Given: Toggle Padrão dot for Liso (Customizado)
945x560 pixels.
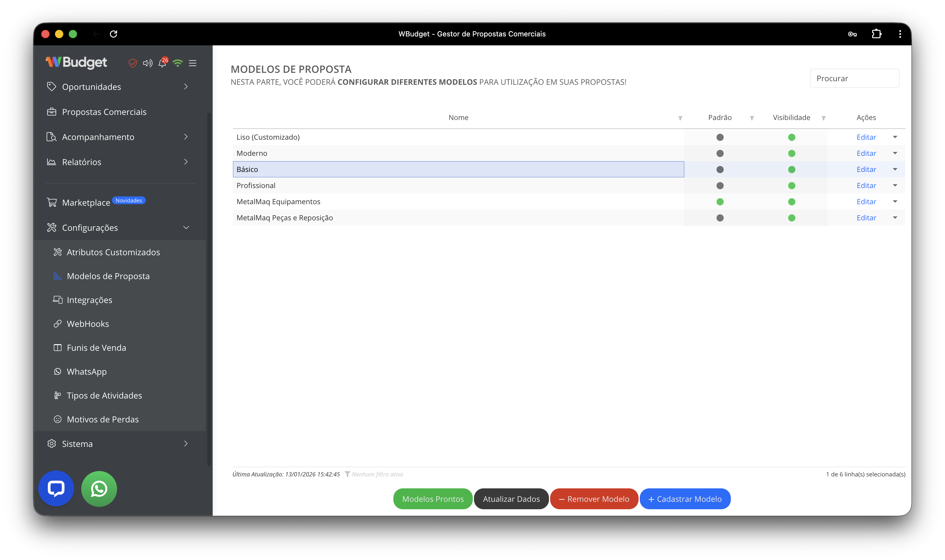Looking at the screenshot, I should (x=720, y=137).
